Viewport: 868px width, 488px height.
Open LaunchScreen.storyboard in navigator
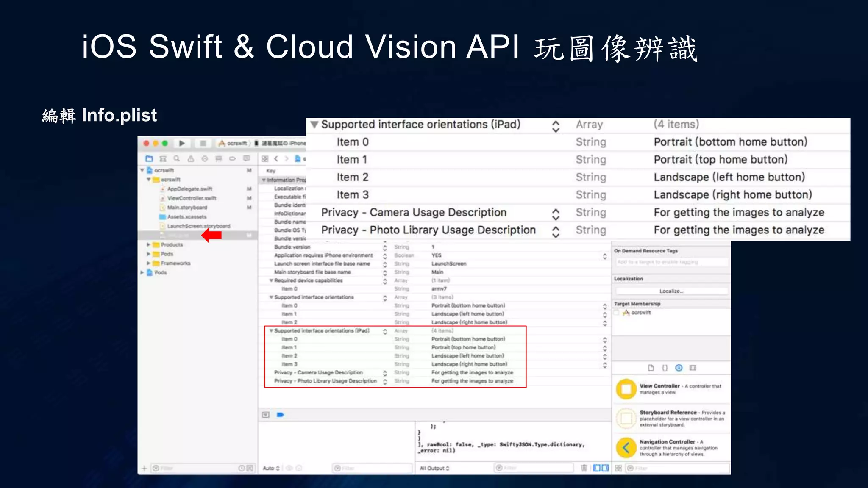pos(198,226)
